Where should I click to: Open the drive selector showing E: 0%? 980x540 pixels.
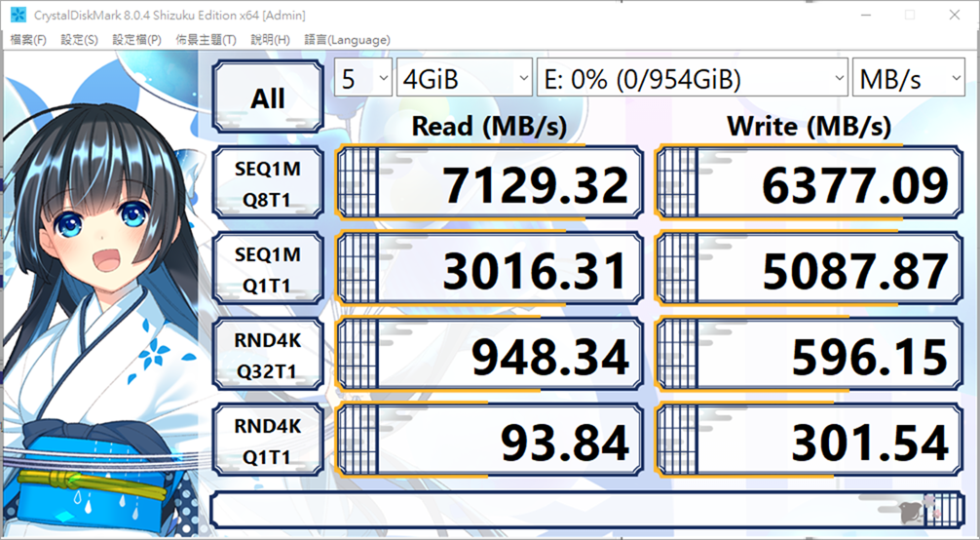click(693, 79)
